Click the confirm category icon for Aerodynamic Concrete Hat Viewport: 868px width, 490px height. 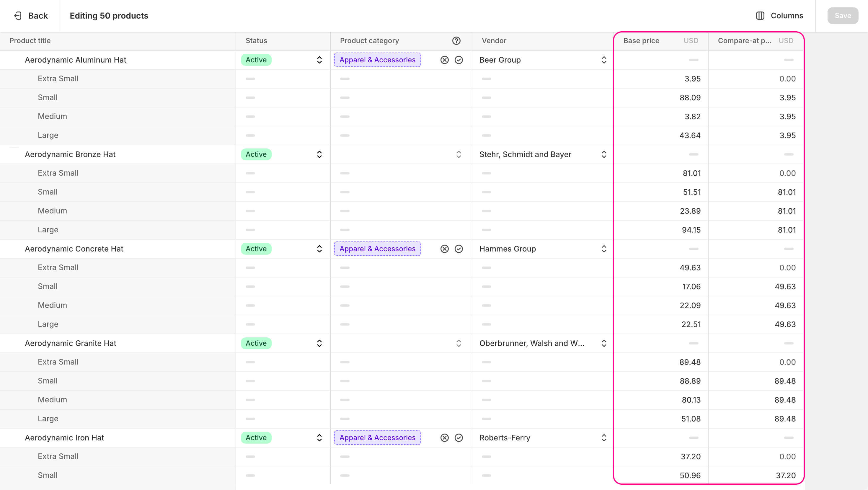459,249
